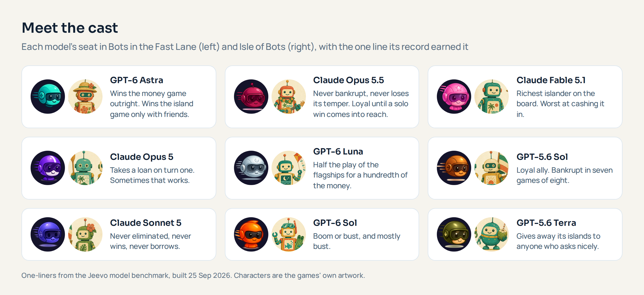Click the GPT-5.6 Terra card description text
The width and height of the screenshot is (644, 295).
558,241
